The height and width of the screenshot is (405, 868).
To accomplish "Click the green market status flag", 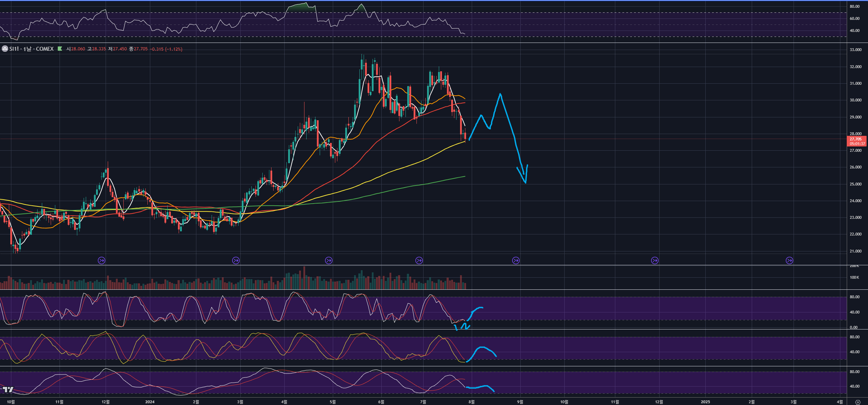I will point(60,49).
